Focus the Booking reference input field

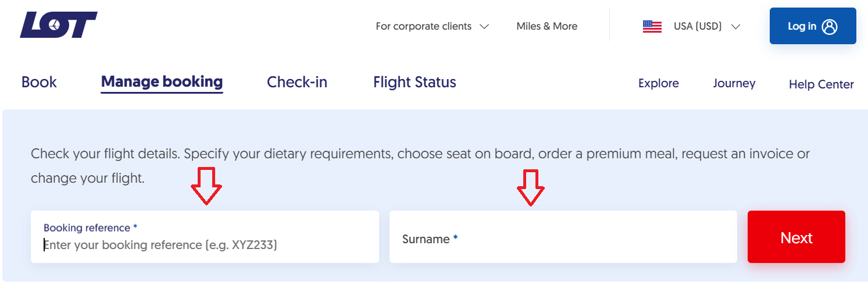205,237
